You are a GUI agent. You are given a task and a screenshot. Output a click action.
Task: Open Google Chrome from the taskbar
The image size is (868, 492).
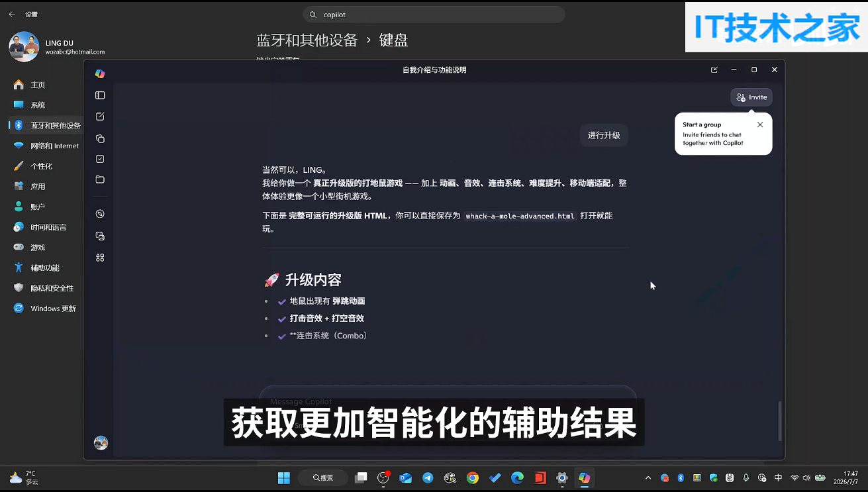[472, 477]
